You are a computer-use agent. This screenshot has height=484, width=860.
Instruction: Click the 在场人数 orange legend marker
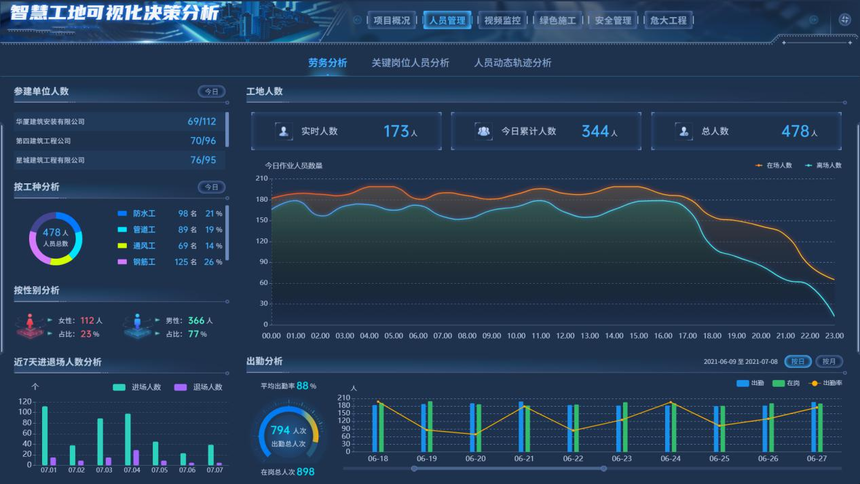tap(759, 165)
